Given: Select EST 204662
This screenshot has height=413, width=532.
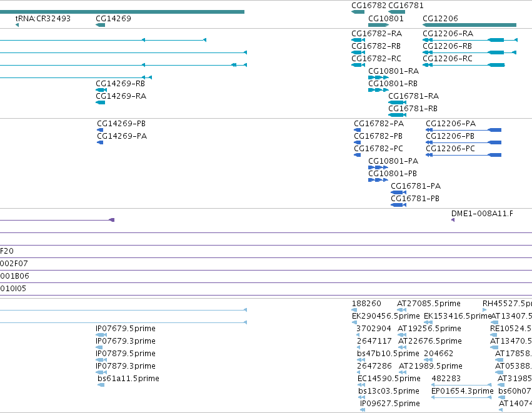Looking at the screenshot, I should pos(438,354).
